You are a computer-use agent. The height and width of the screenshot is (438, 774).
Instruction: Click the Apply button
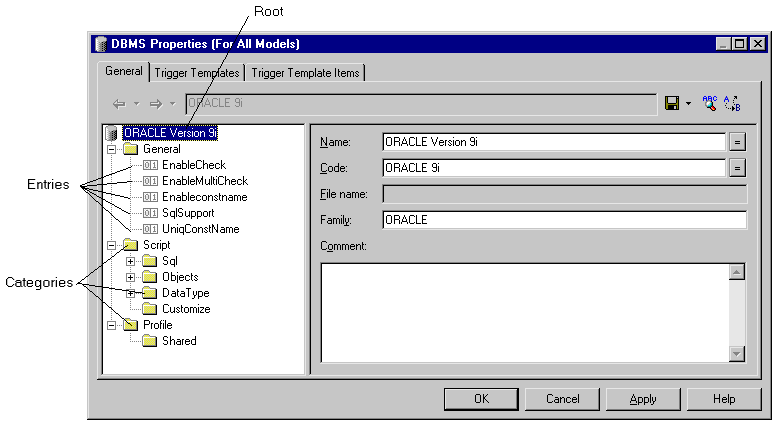(x=643, y=399)
